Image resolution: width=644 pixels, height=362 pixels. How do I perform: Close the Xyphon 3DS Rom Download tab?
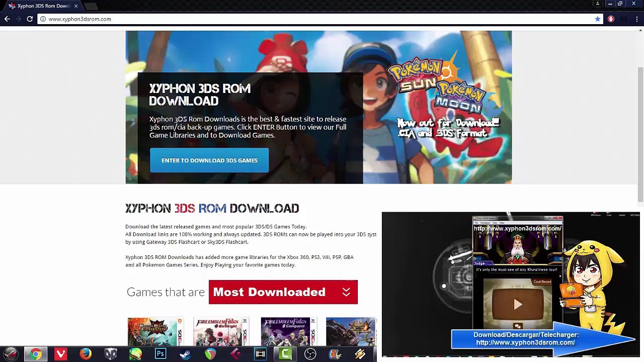pyautogui.click(x=76, y=6)
